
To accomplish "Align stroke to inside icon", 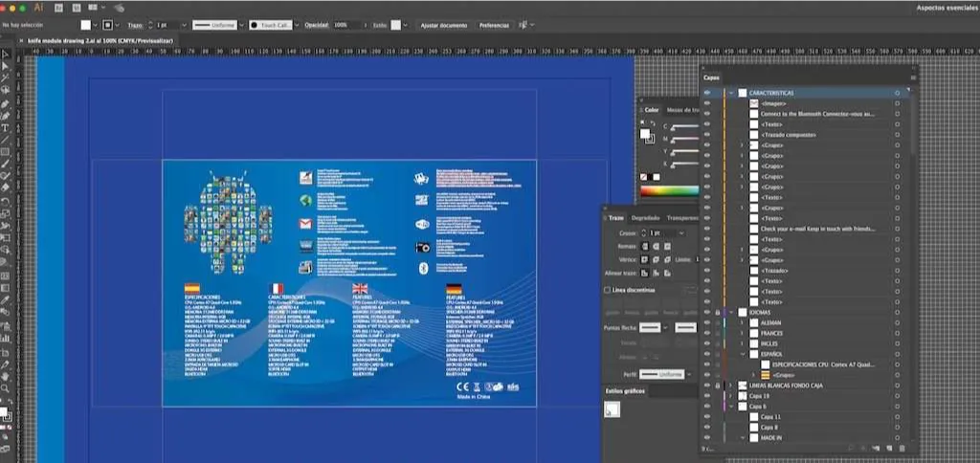I will tap(657, 273).
